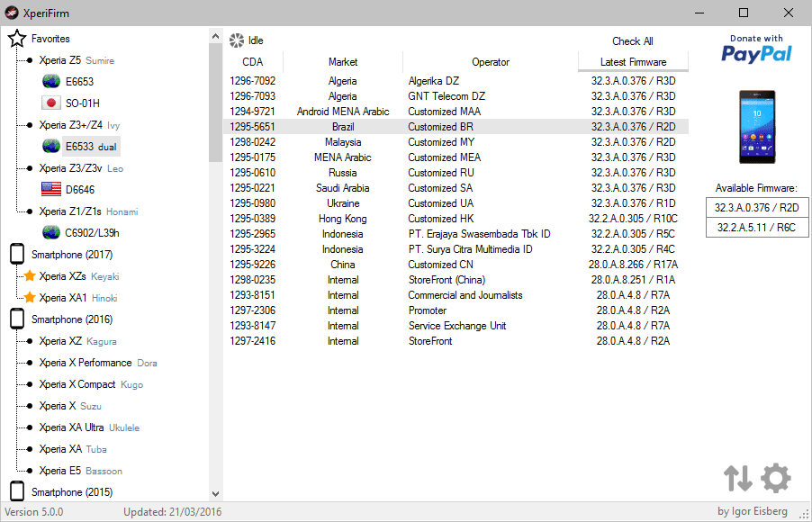Select E6533 dual model entry

point(91,147)
